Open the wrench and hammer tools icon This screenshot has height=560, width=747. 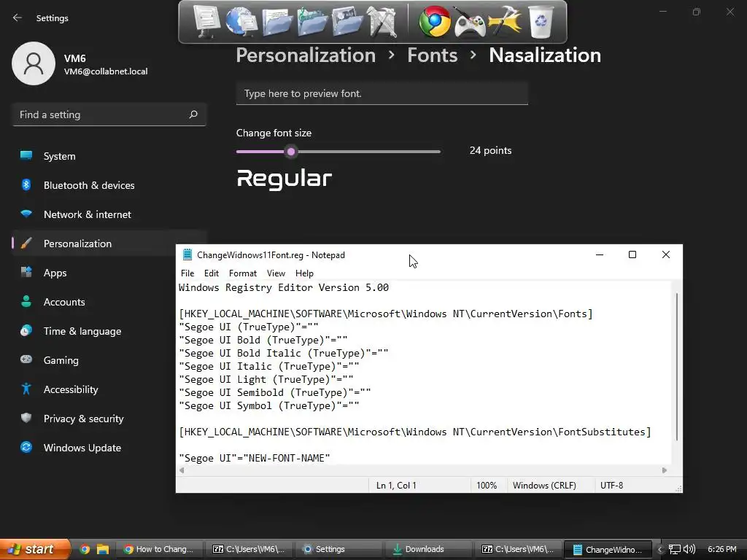(382, 22)
